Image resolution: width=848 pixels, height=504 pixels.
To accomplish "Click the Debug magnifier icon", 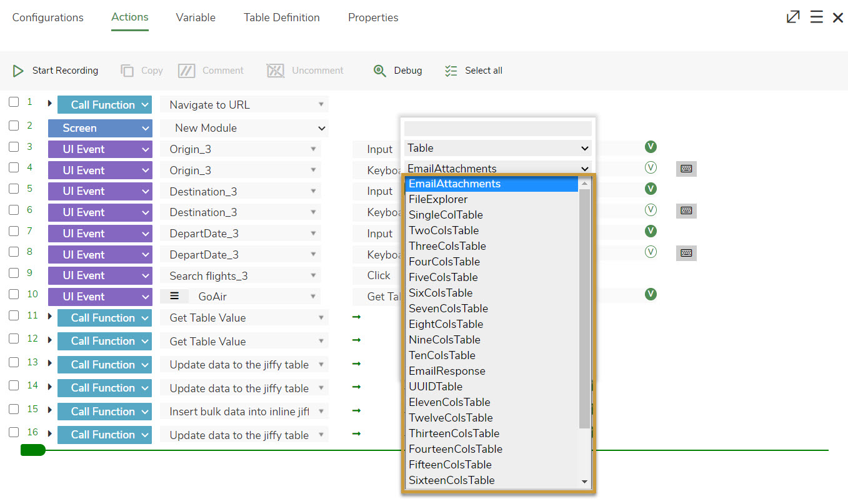I will click(x=379, y=71).
